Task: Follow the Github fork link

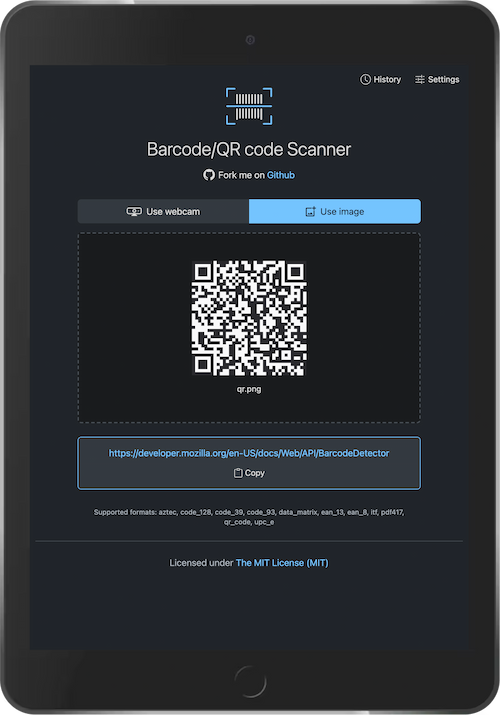Action: click(281, 175)
